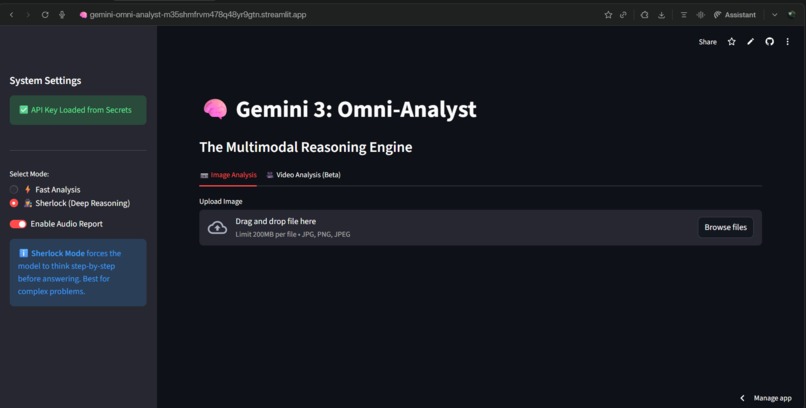
Task: Click 'The Multimodal Reasoning Engine' subtitle
Action: pyautogui.click(x=306, y=147)
